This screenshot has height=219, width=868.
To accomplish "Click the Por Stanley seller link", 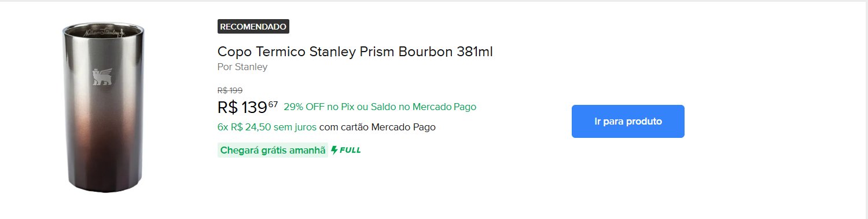I will (242, 67).
